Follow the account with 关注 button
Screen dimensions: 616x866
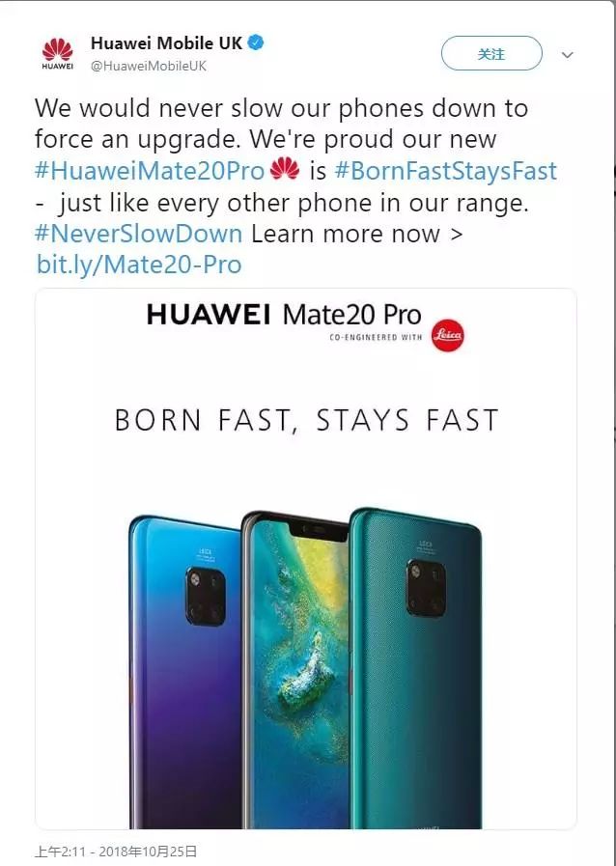point(491,53)
